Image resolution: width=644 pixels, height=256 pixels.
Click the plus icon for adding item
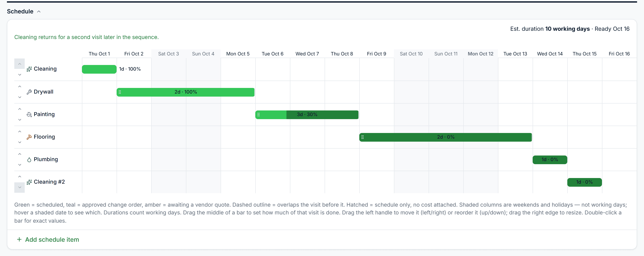[19, 239]
